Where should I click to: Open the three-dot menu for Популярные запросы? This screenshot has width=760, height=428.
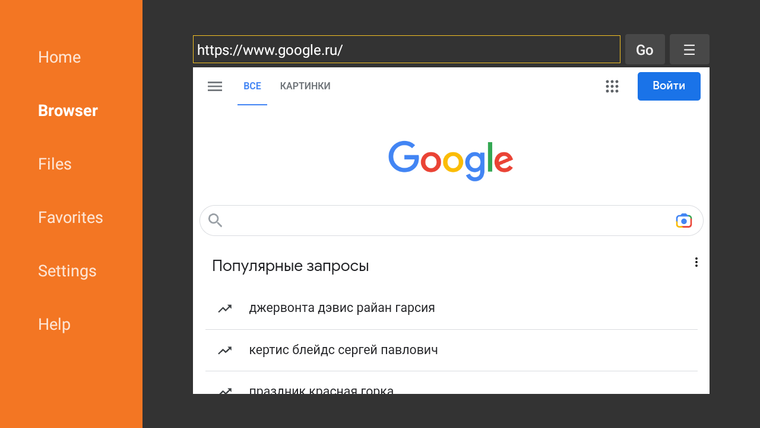click(x=696, y=262)
